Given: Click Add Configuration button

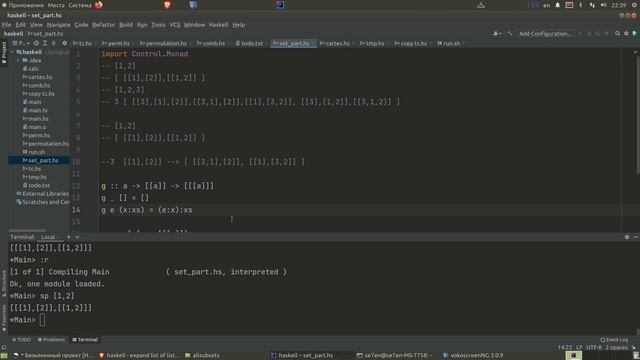Looking at the screenshot, I should point(545,34).
